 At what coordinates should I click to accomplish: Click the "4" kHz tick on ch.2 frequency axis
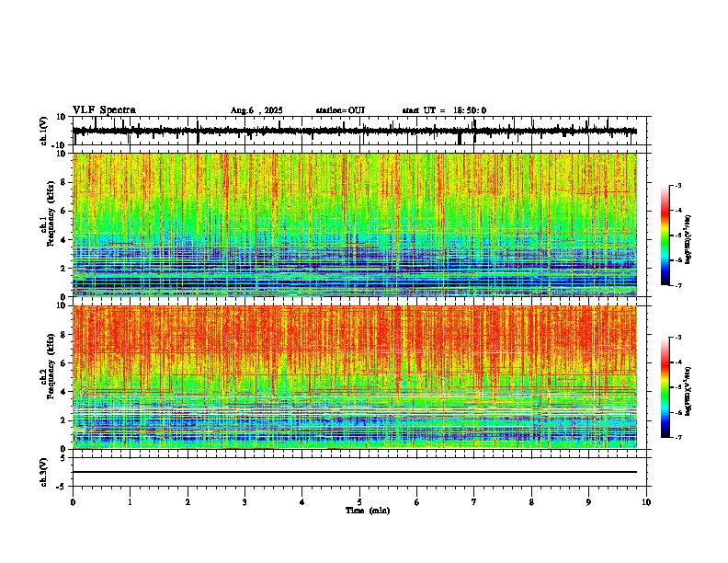click(64, 392)
